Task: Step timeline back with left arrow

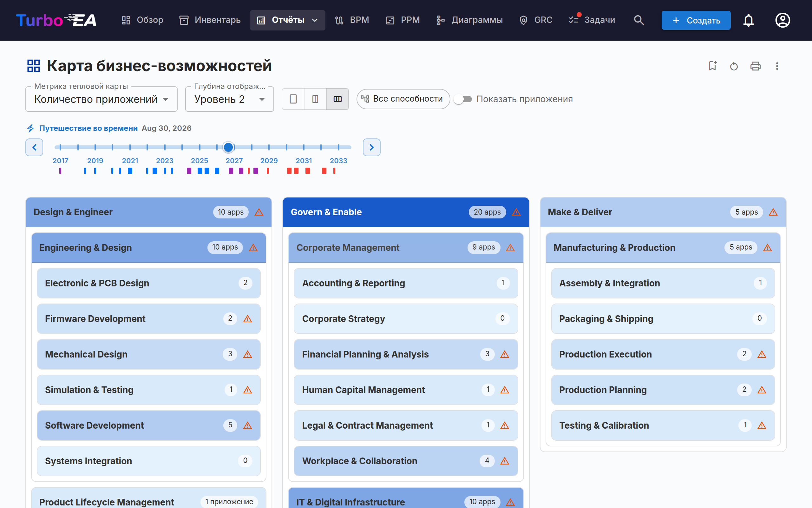Action: [34, 147]
